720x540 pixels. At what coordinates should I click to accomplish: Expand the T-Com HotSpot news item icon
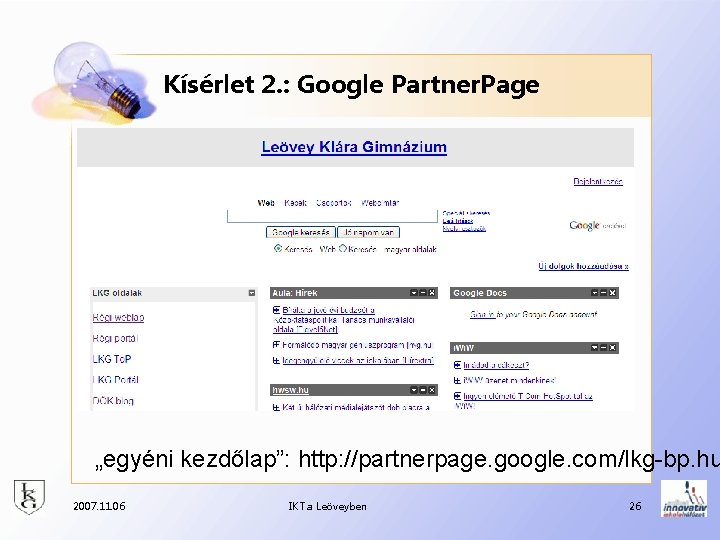coord(457,396)
